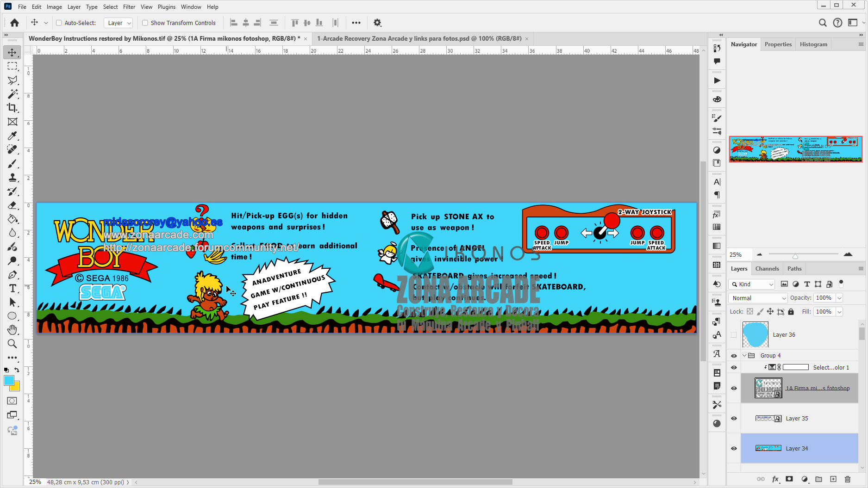Screen dimensions: 868x488
Task: Click the Navigator zoom in button
Action: (848, 254)
